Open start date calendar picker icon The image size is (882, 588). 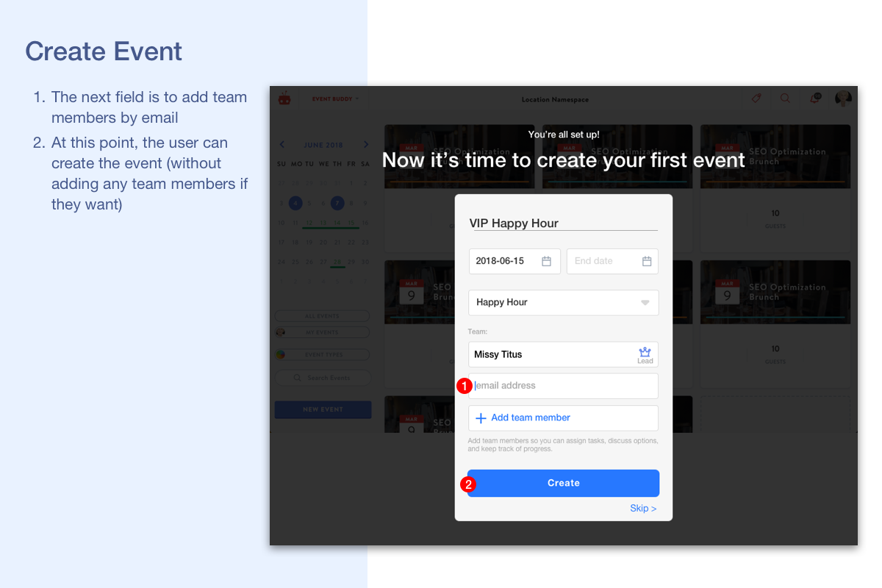[x=546, y=261]
